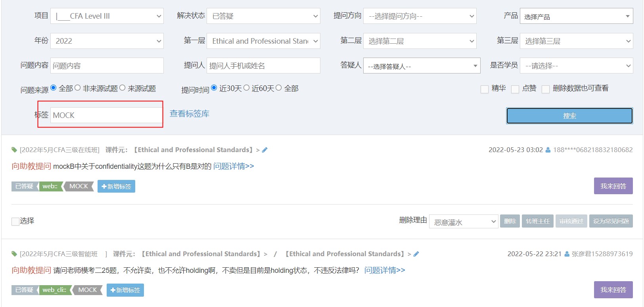Viewport: 644px width, 307px height.
Task: Select the 近60天 time radio button
Action: [x=246, y=88]
